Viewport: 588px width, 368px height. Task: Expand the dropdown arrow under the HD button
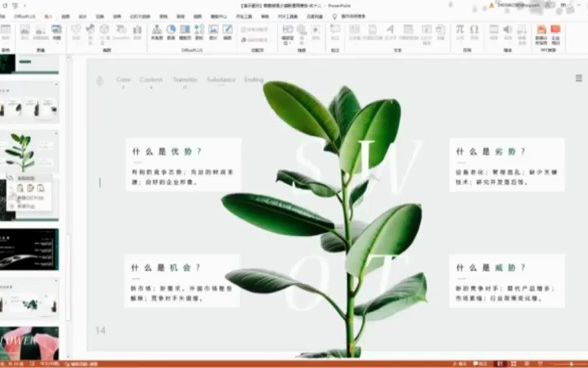tap(287, 43)
